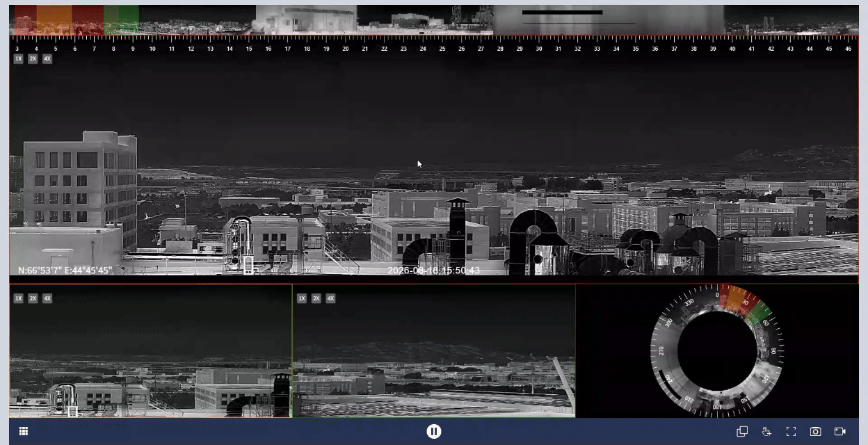Click the panorama thumbnail strip at top
The width and height of the screenshot is (868, 445).
434,20
